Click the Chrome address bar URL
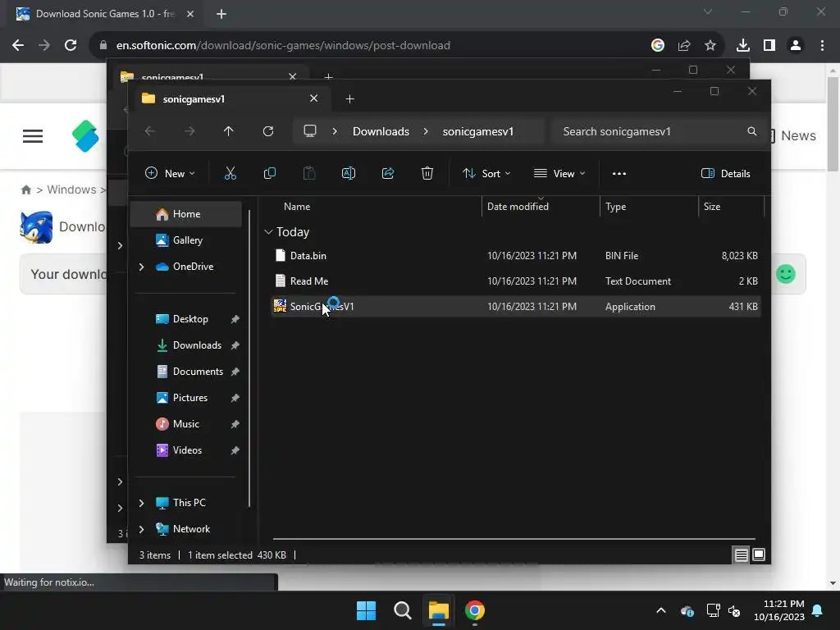Image resolution: width=840 pixels, height=630 pixels. click(x=283, y=45)
